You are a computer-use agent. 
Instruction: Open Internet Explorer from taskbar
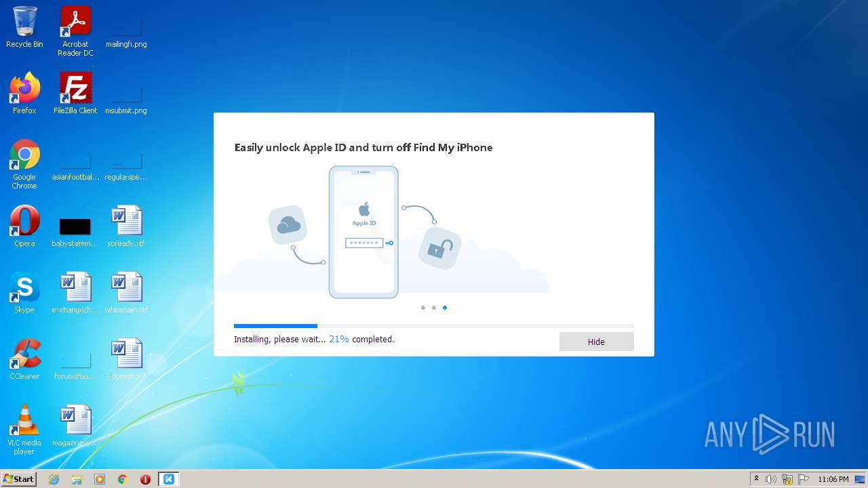(54, 479)
